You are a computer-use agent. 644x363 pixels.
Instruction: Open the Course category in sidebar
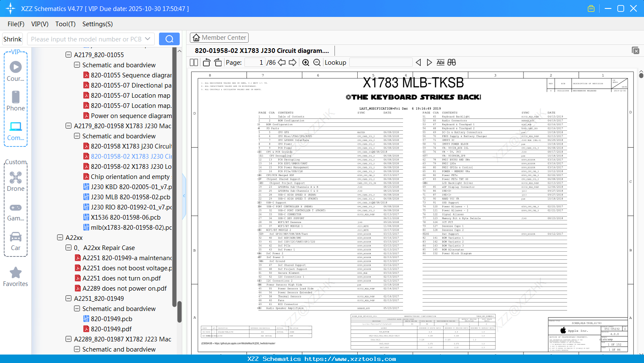(16, 71)
